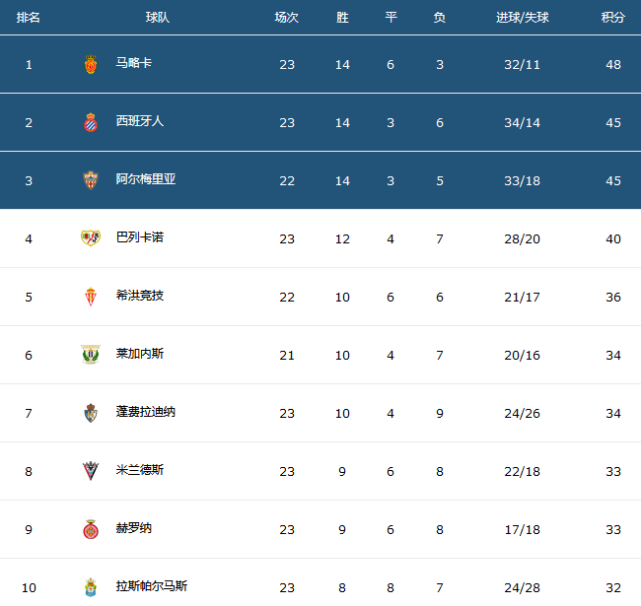
Task: Open the 阿尔梅里亚 team logo
Action: (91, 180)
